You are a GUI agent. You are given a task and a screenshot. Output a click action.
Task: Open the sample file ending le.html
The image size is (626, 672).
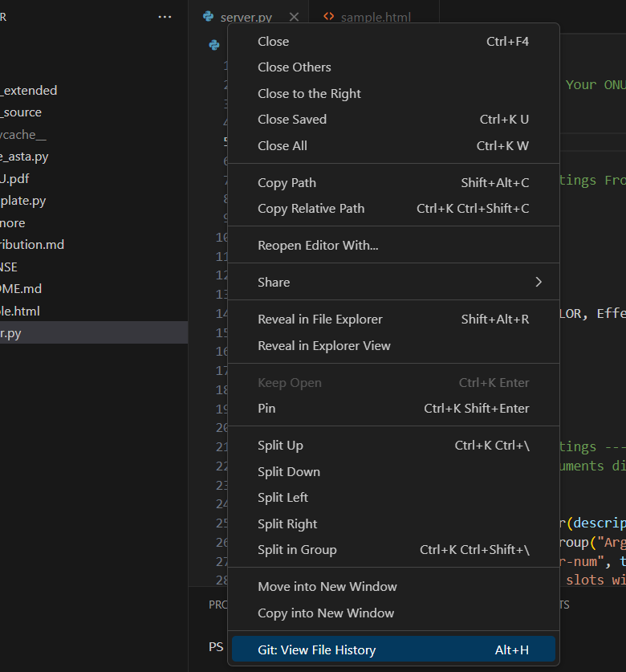coord(94,312)
